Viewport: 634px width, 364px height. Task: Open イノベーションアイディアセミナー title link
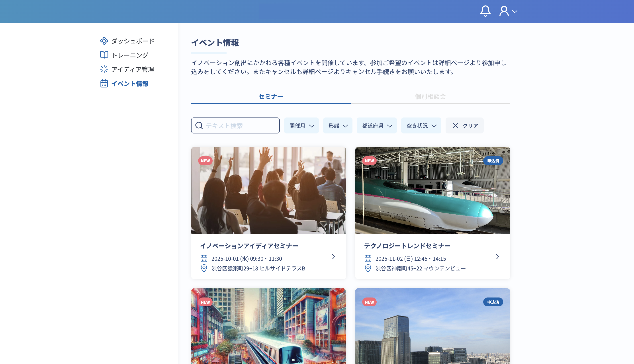249,246
